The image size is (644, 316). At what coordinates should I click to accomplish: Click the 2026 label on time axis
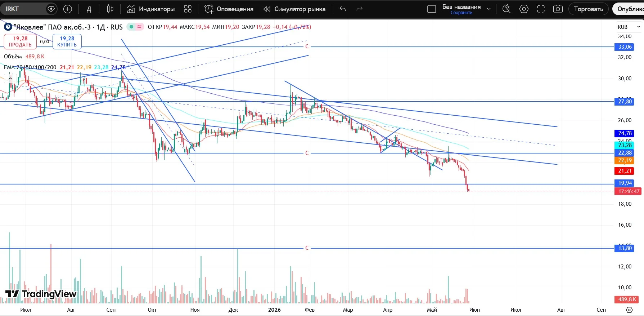point(274,310)
